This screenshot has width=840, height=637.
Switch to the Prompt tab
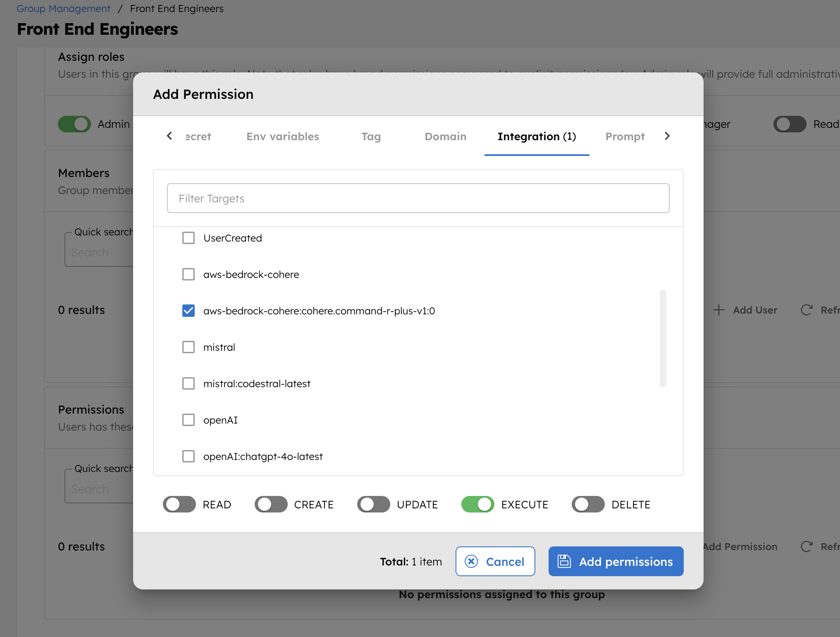625,136
